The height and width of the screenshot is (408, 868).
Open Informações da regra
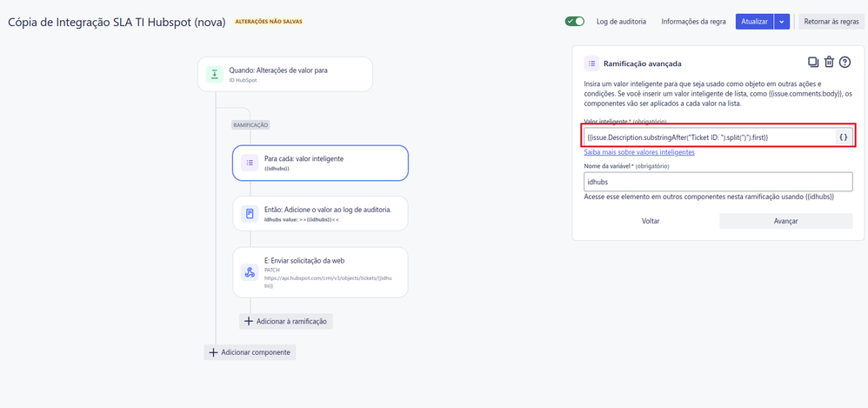(x=694, y=22)
